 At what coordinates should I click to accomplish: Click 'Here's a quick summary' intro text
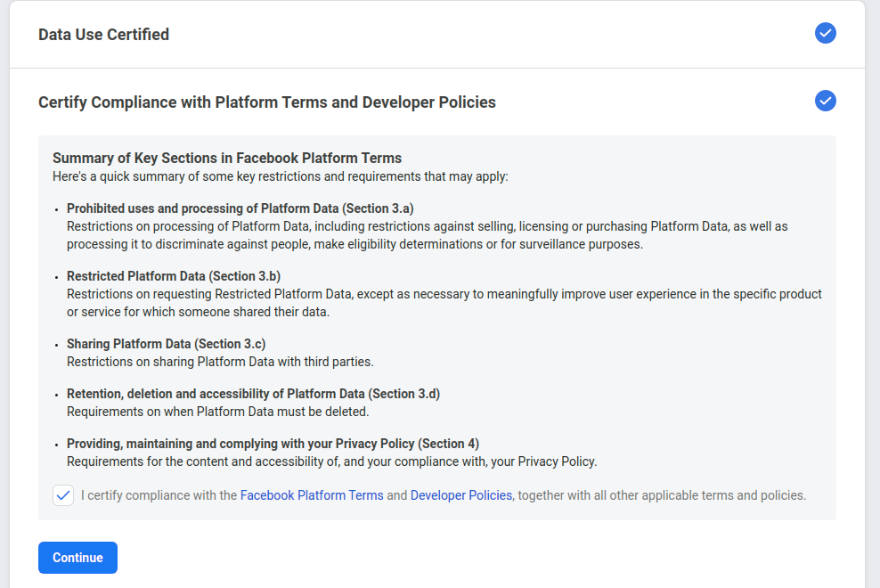pyautogui.click(x=280, y=176)
